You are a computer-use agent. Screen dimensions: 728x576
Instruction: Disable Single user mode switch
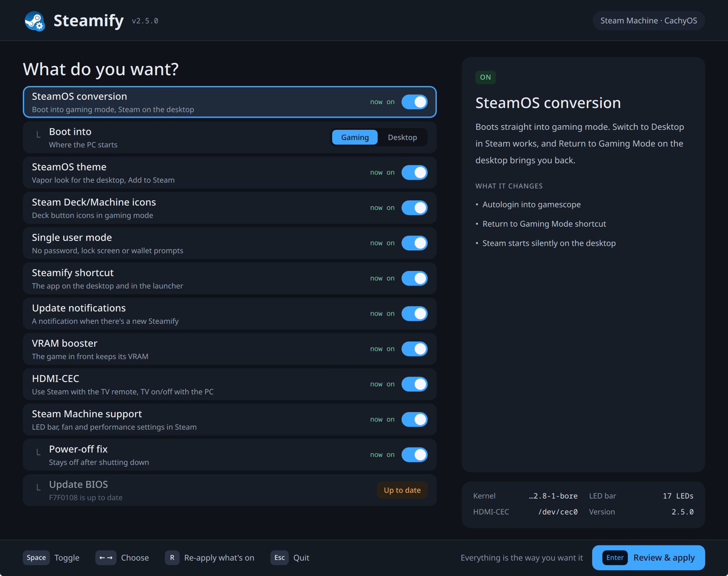[x=415, y=243]
